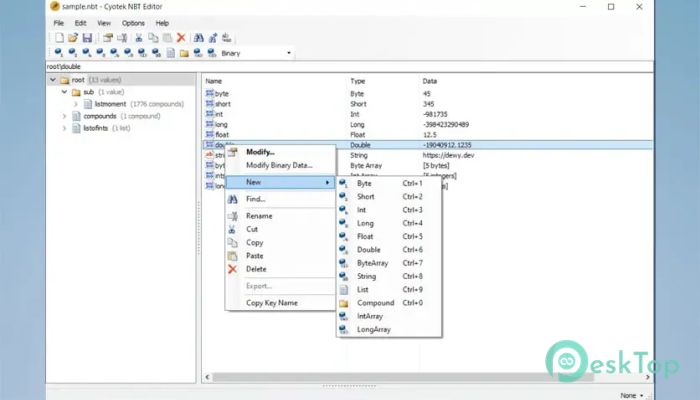
Task: Add a Byte tag from toolbar
Action: click(x=58, y=53)
